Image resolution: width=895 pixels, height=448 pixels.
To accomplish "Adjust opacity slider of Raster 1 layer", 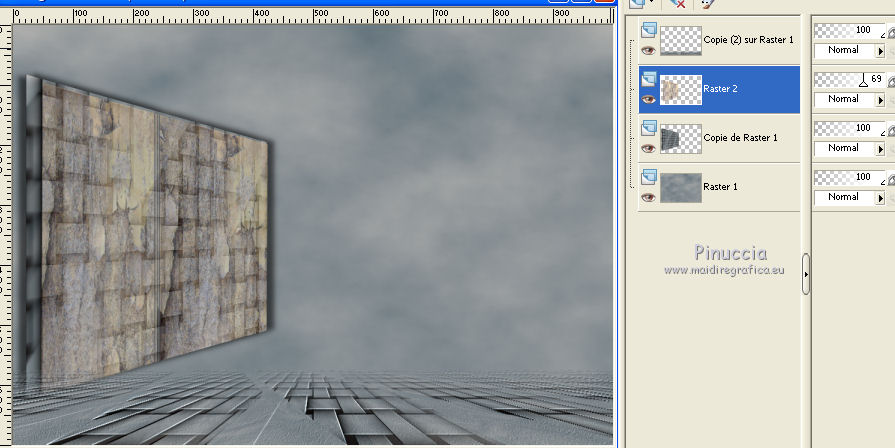I will (x=849, y=177).
